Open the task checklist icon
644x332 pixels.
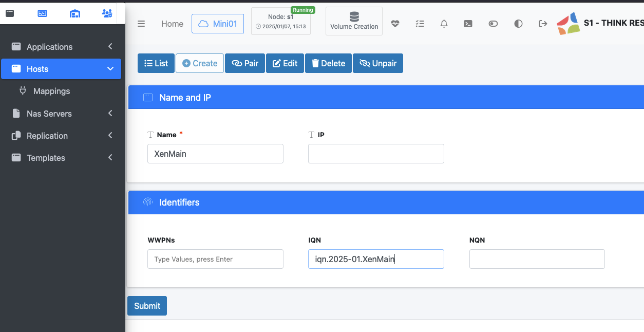coord(420,24)
